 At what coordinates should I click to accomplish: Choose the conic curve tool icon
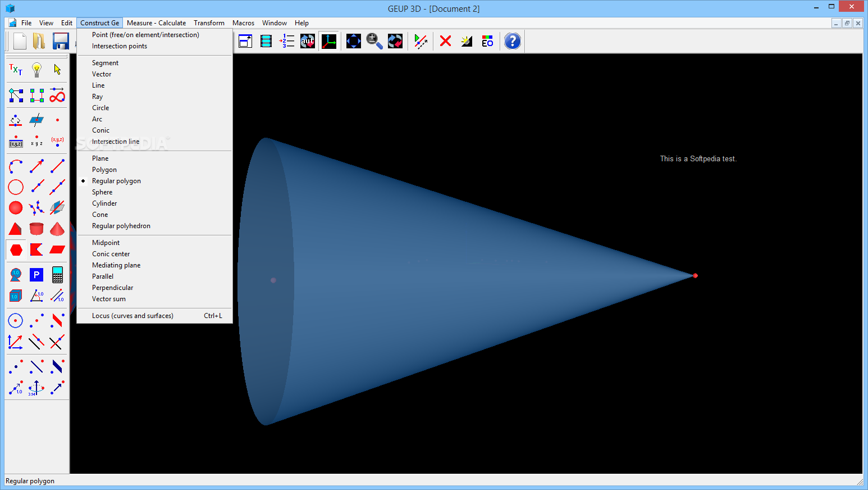(x=36, y=208)
